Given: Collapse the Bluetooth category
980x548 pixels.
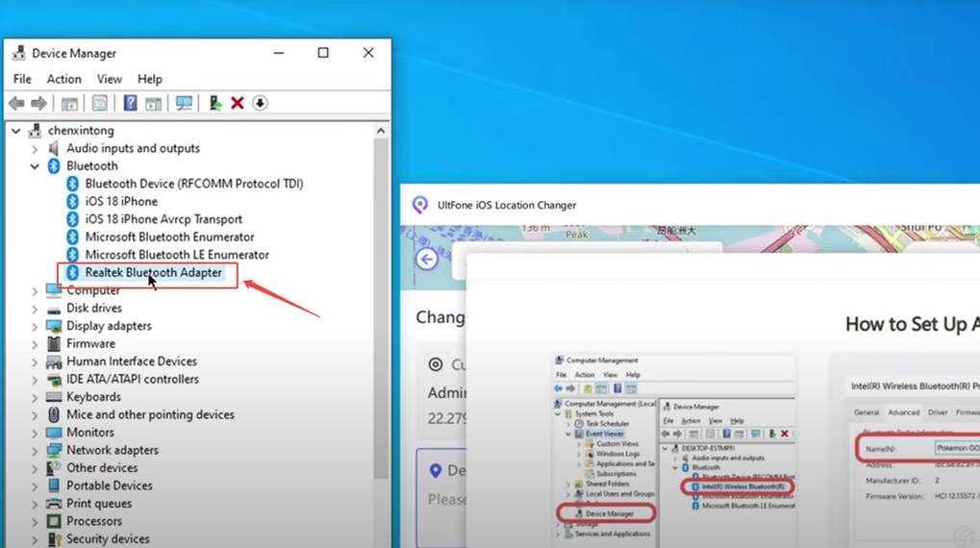Looking at the screenshot, I should 35,166.
